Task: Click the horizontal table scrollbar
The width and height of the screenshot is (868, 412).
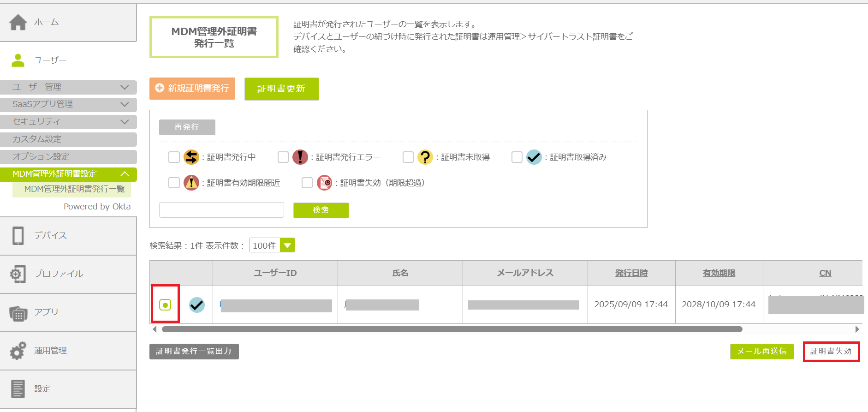Action: (x=452, y=329)
